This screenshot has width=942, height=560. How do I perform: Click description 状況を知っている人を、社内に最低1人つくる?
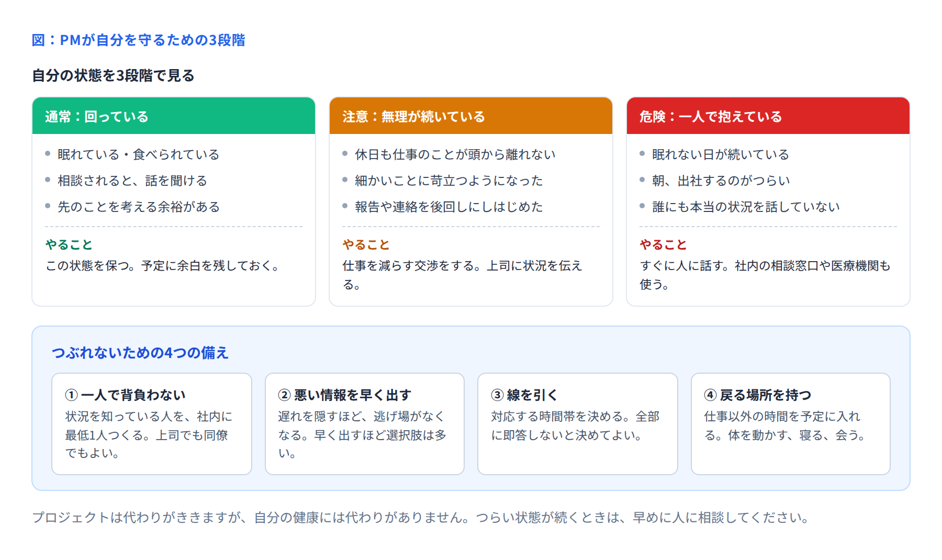[149, 434]
